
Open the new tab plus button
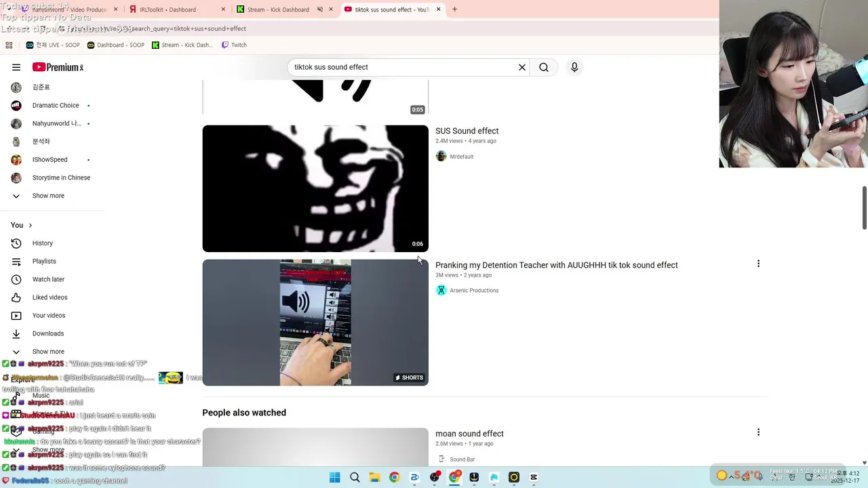point(454,9)
